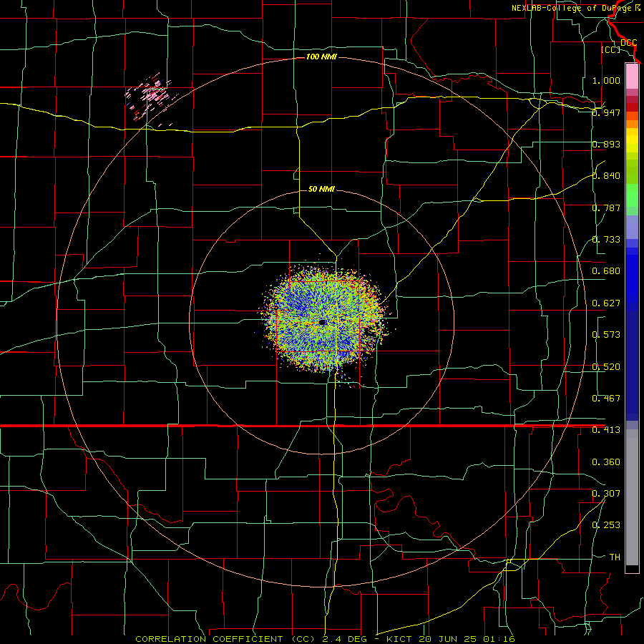Click the '50 NMI' range ring label
Screen dimensions: 644x644
point(321,189)
